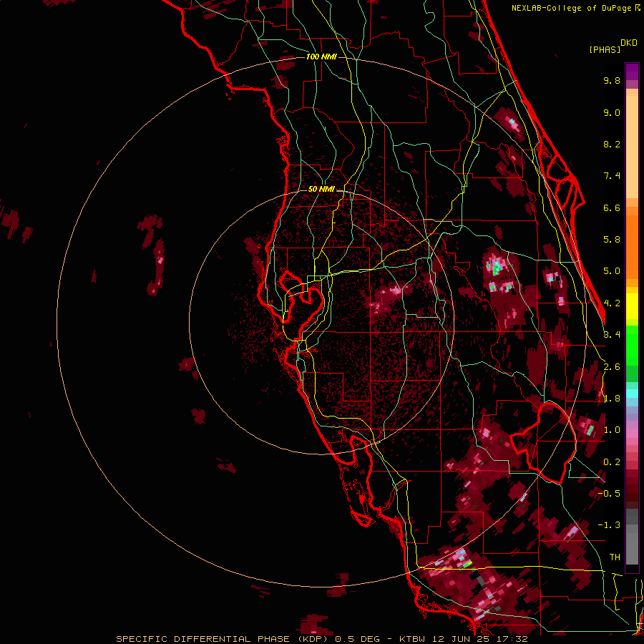Viewport: 644px width, 644px height.
Task: Click the 7.4 scale value label
Action: 612,176
